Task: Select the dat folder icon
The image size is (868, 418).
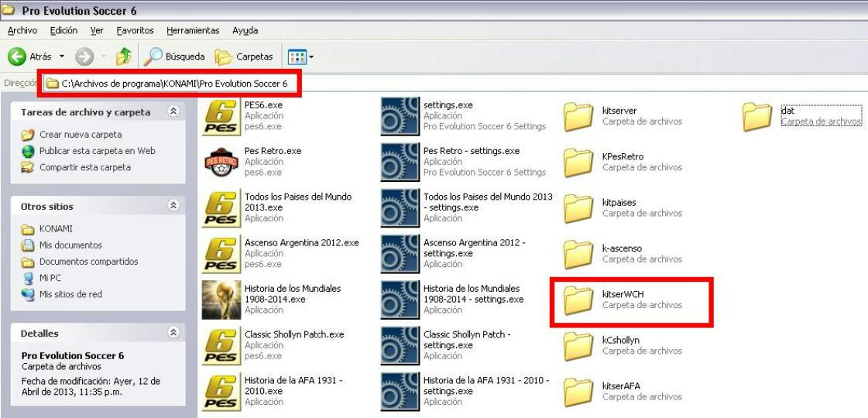Action: pos(757,116)
